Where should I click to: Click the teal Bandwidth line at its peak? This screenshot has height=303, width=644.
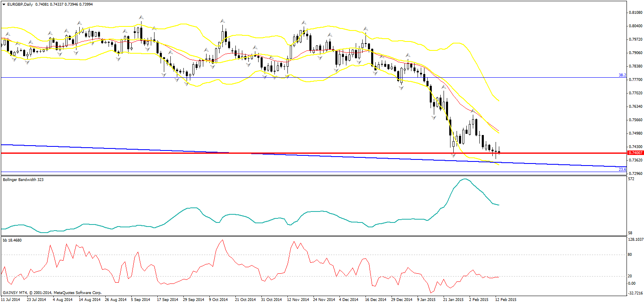(464, 179)
